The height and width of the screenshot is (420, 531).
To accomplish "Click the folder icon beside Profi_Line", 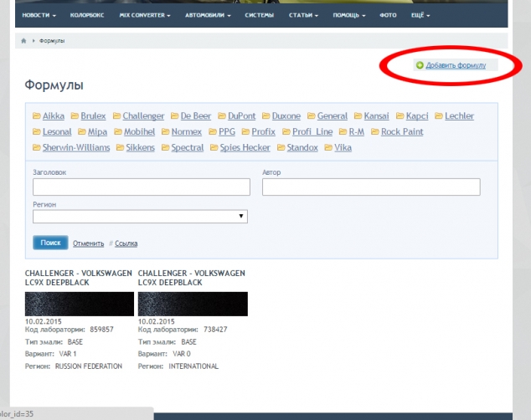I will (x=286, y=131).
